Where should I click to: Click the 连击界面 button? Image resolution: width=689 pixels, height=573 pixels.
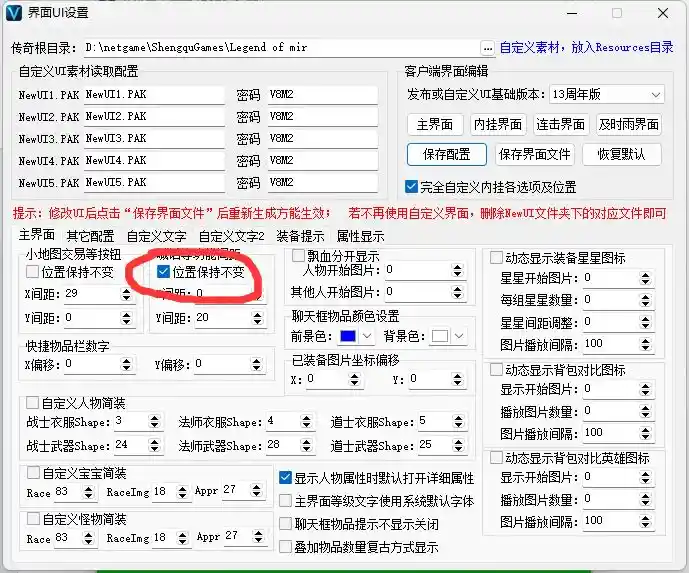[x=560, y=125]
